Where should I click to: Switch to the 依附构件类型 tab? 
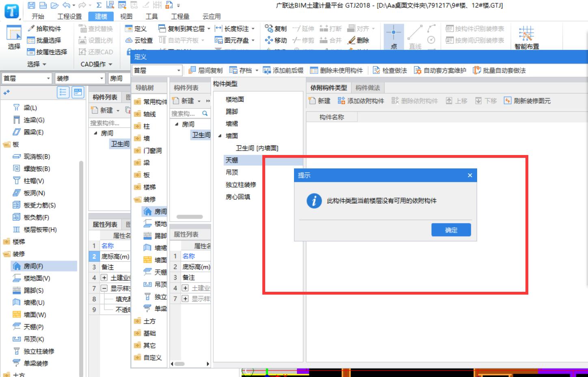coord(329,88)
